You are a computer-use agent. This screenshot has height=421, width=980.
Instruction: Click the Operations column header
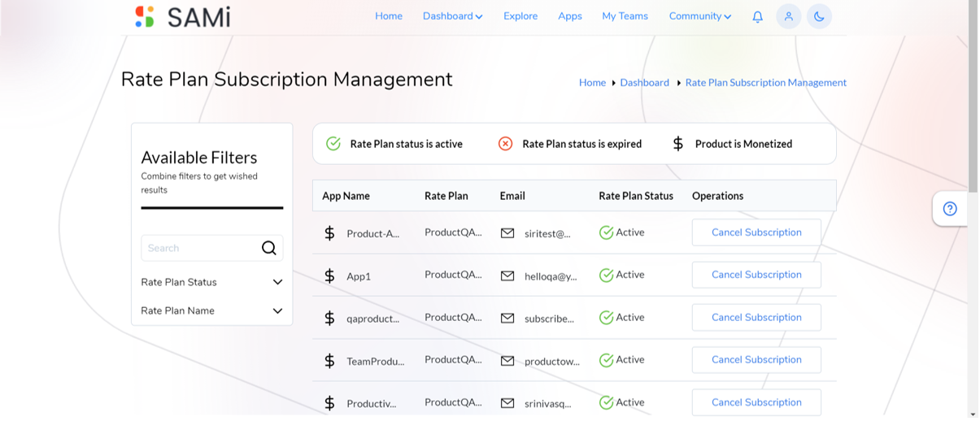pyautogui.click(x=717, y=196)
